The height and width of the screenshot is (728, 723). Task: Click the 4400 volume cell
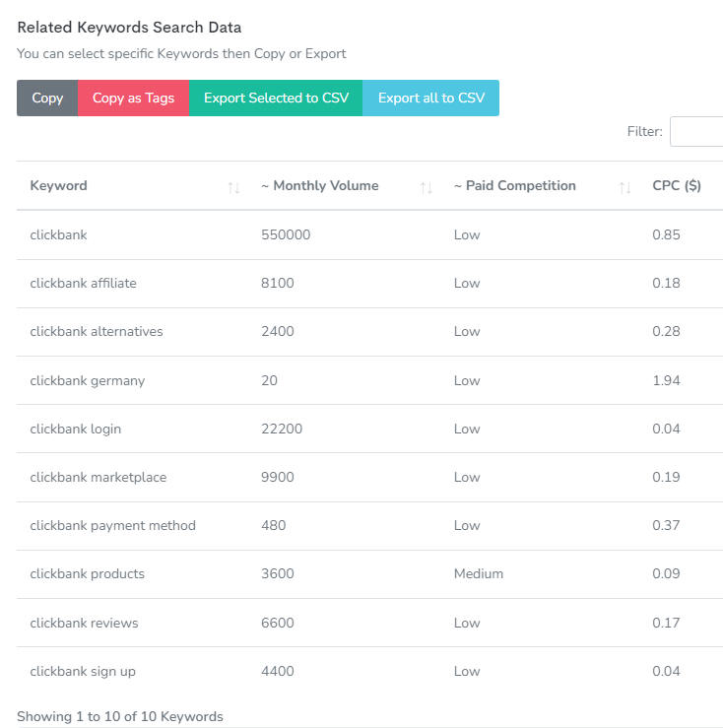click(277, 672)
